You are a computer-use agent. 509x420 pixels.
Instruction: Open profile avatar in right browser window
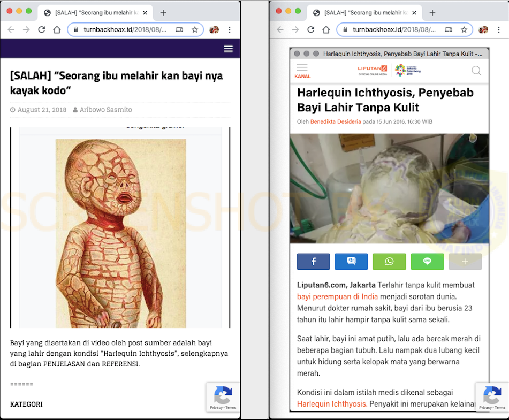coord(483,30)
